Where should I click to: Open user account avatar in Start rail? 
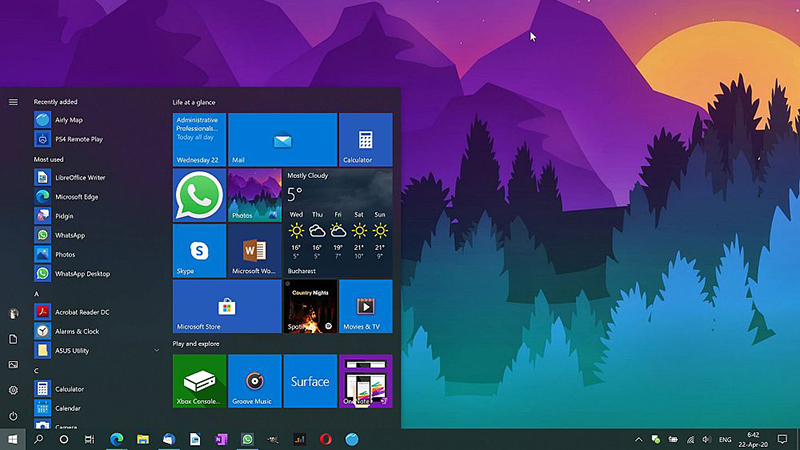point(13,314)
